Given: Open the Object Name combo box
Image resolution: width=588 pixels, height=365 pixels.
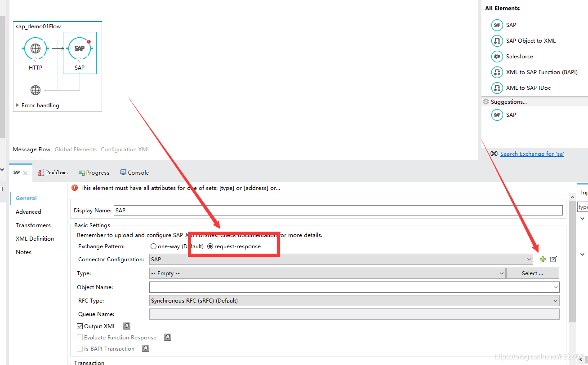Looking at the screenshot, I should point(354,287).
